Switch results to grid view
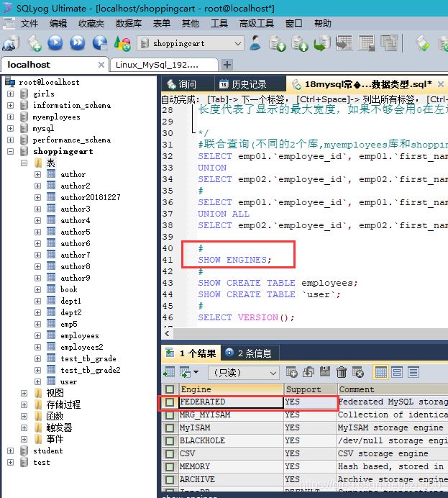 click(380, 372)
